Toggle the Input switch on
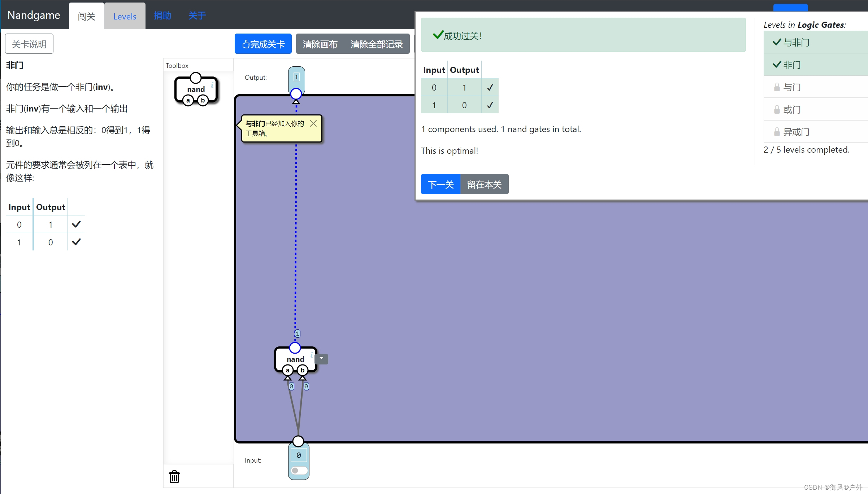 pyautogui.click(x=299, y=471)
